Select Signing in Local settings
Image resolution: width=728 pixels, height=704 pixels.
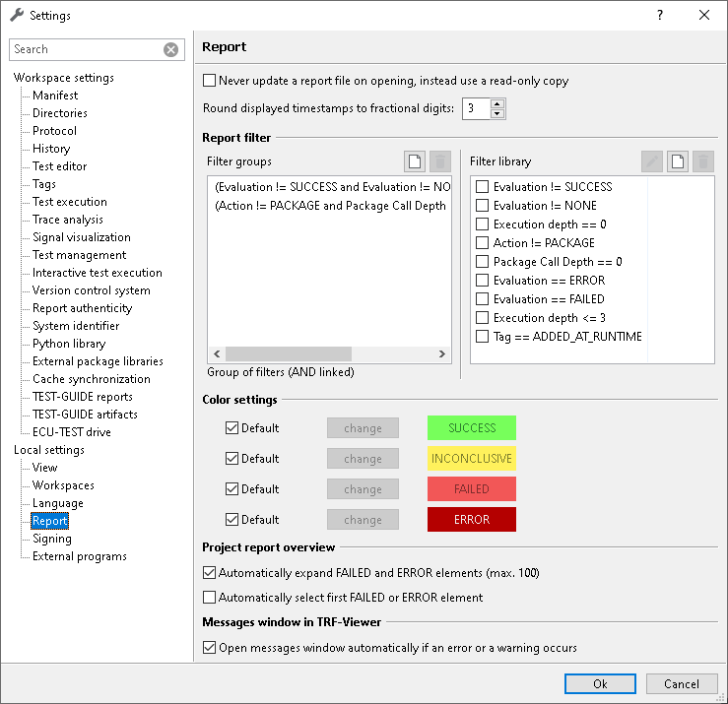pos(52,539)
